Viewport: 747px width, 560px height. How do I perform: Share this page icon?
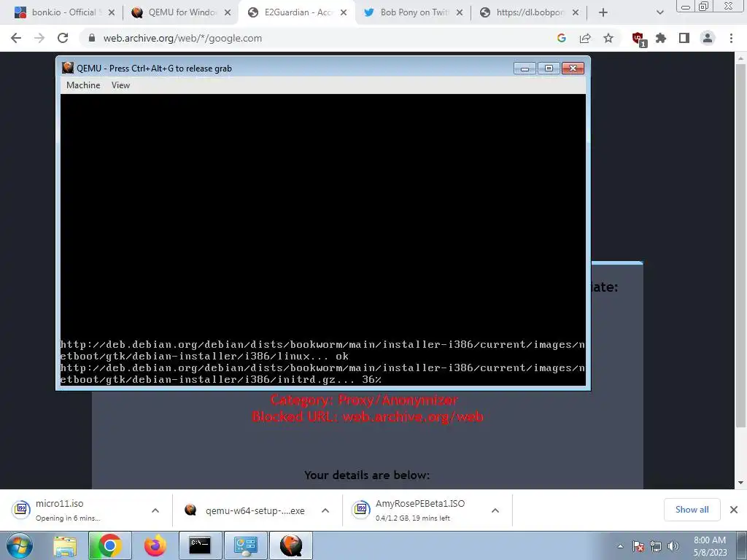coord(585,38)
